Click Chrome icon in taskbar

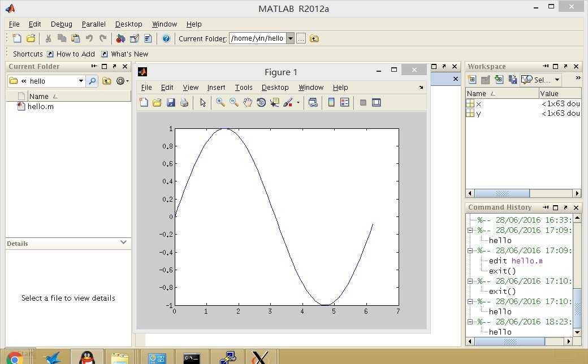pos(14,357)
